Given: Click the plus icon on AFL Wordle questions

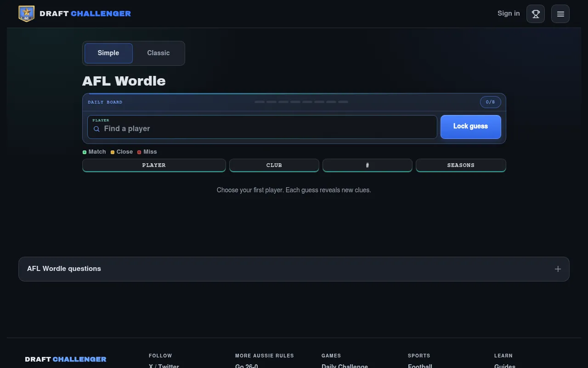Looking at the screenshot, I should point(558,269).
